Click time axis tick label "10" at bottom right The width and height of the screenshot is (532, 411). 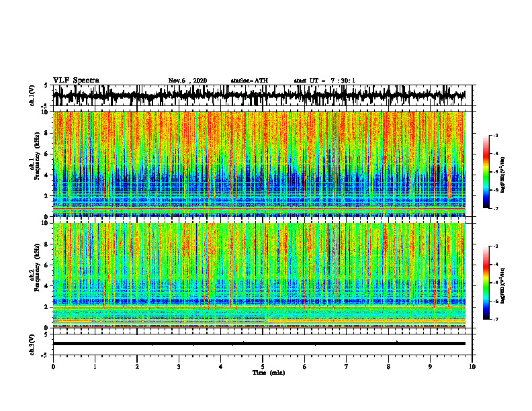[x=472, y=367]
